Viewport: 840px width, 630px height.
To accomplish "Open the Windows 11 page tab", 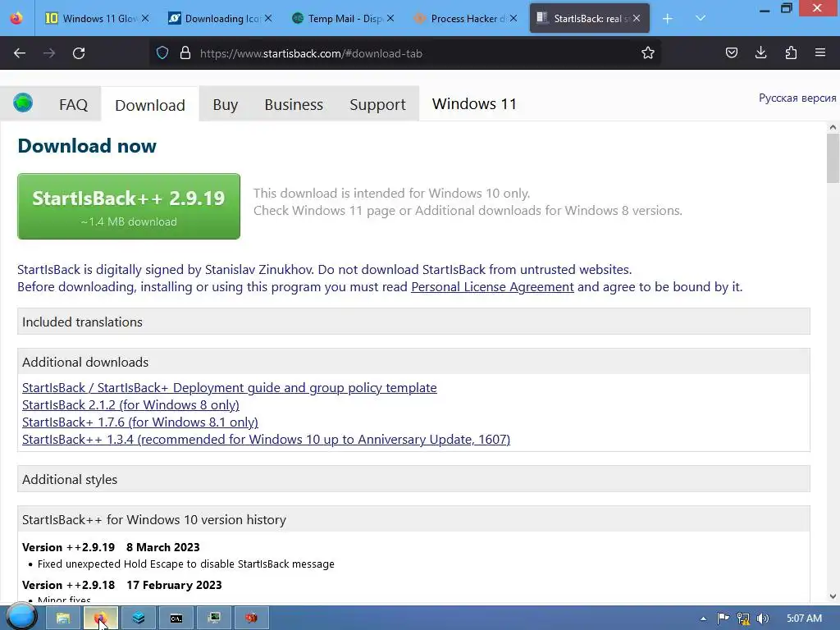I will [474, 104].
